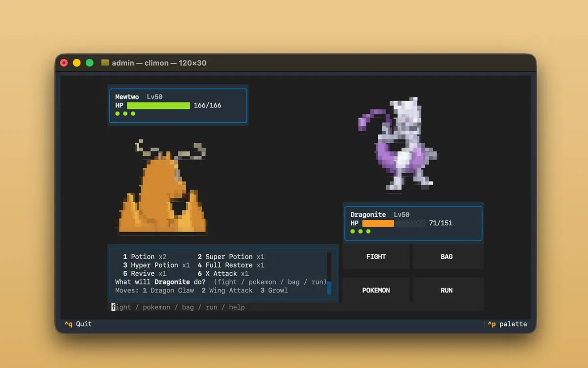The image size is (588, 368).
Task: Click the log panel scrollbar thumb
Action: [329, 288]
